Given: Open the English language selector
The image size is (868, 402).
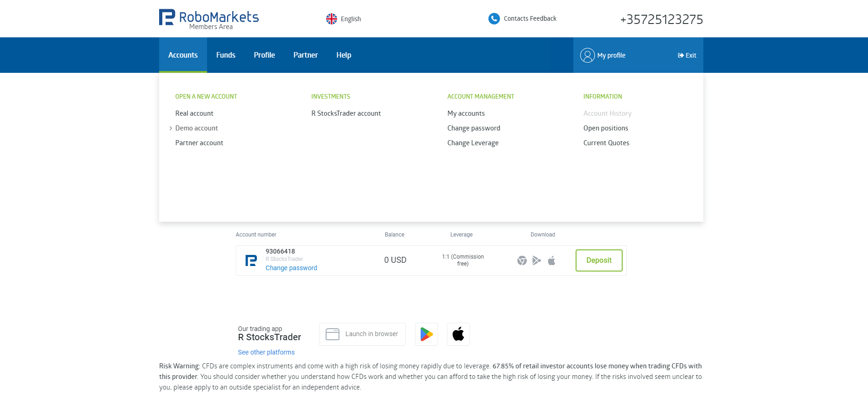Looking at the screenshot, I should (x=344, y=19).
